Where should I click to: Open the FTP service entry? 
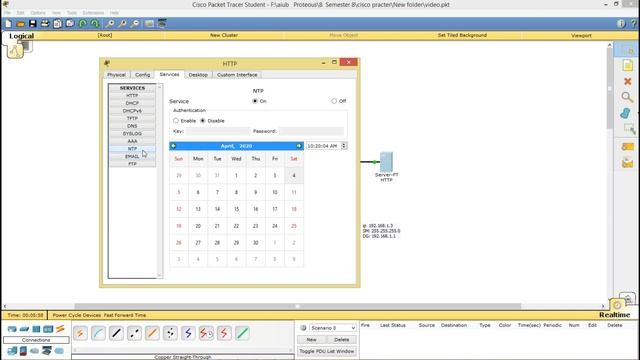(132, 164)
